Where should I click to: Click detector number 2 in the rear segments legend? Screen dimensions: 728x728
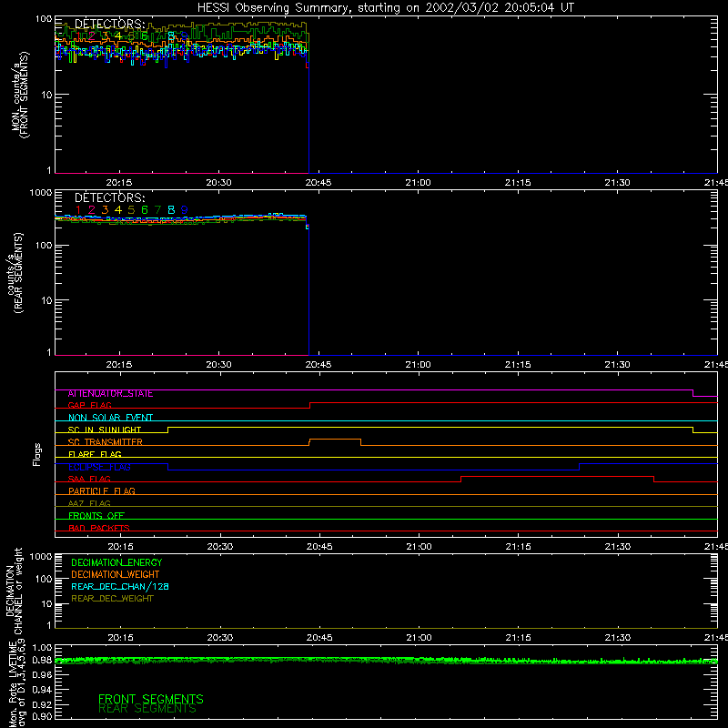point(92,210)
